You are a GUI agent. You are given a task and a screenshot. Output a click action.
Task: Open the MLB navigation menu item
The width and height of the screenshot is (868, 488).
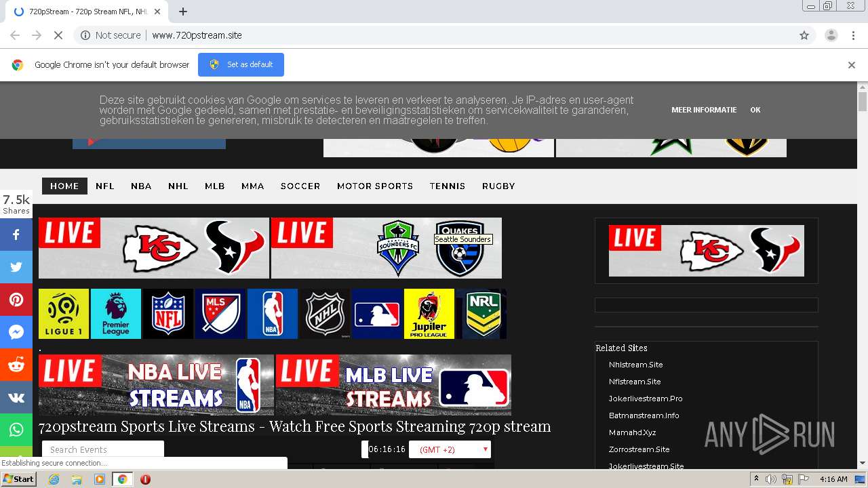point(215,186)
